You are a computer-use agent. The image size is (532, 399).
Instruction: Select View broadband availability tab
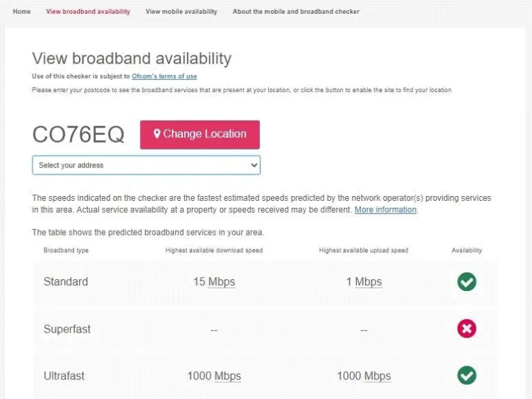[x=88, y=12]
